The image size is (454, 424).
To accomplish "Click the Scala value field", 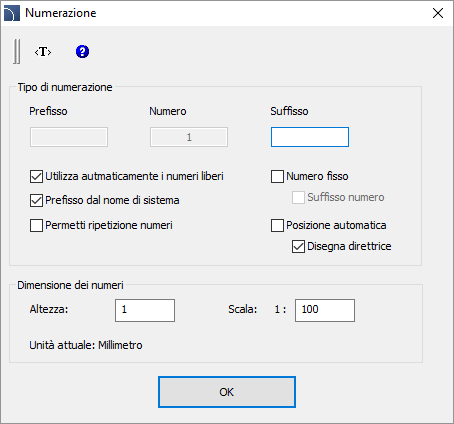I will [325, 310].
